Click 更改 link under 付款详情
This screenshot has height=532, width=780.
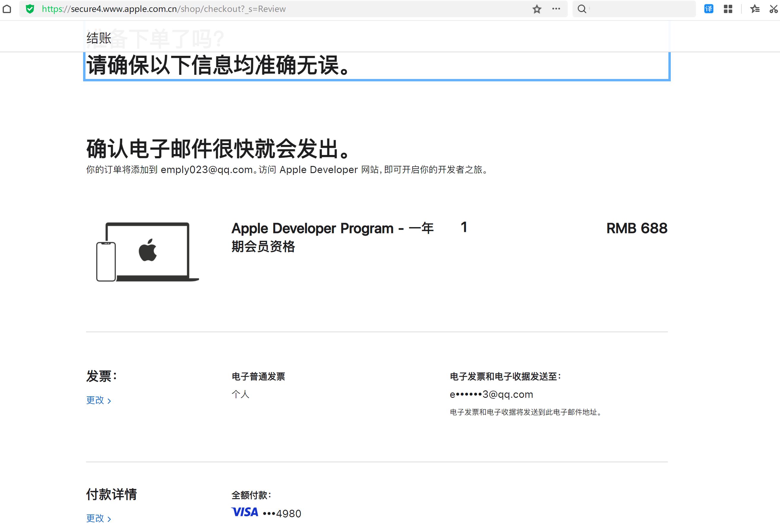click(95, 518)
